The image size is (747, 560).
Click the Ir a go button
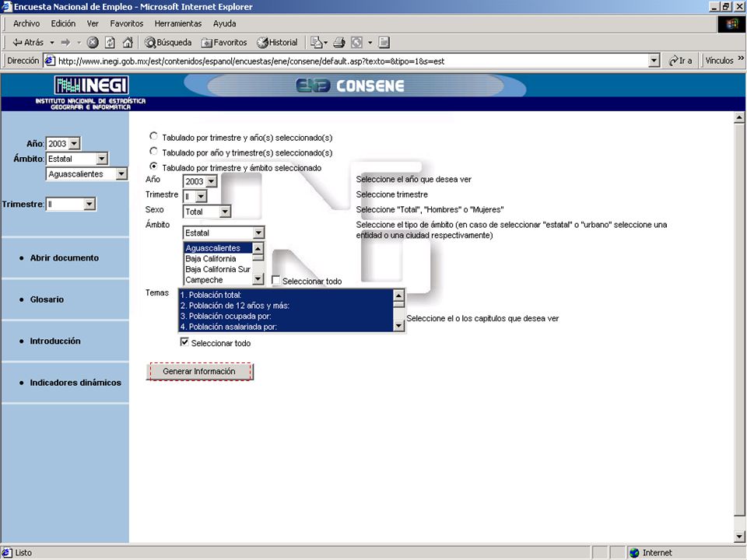[680, 61]
